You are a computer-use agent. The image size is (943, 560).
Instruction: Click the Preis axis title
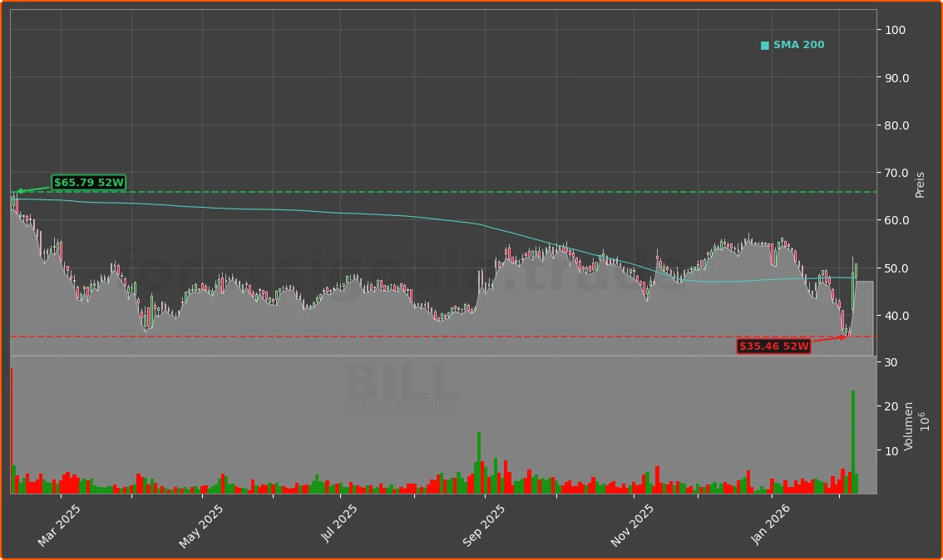[920, 184]
